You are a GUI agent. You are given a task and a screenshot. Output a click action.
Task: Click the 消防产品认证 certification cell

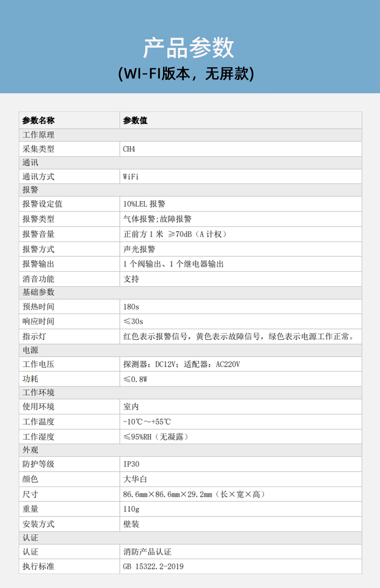click(147, 551)
